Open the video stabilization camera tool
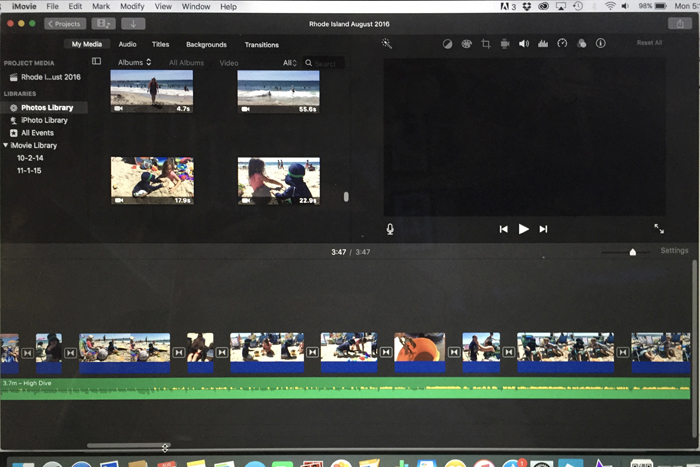 tap(505, 44)
